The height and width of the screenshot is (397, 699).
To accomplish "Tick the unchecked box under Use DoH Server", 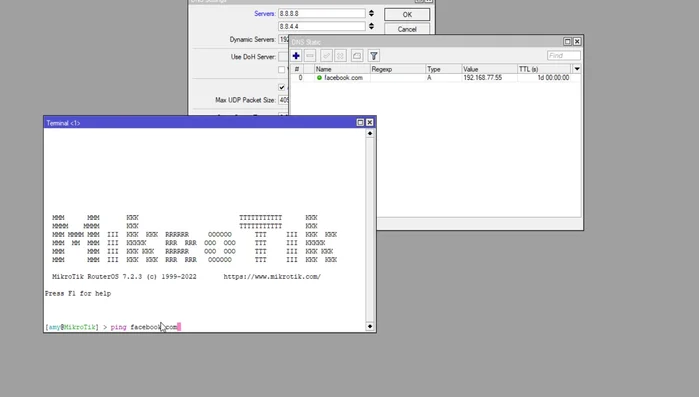I will pyautogui.click(x=281, y=70).
